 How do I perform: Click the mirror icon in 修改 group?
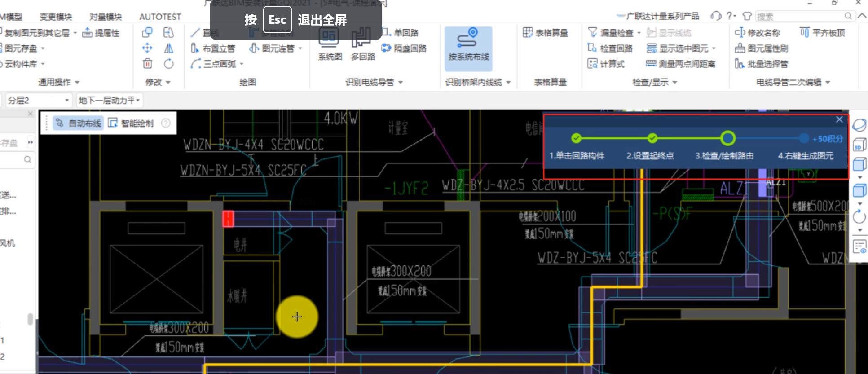(x=169, y=48)
